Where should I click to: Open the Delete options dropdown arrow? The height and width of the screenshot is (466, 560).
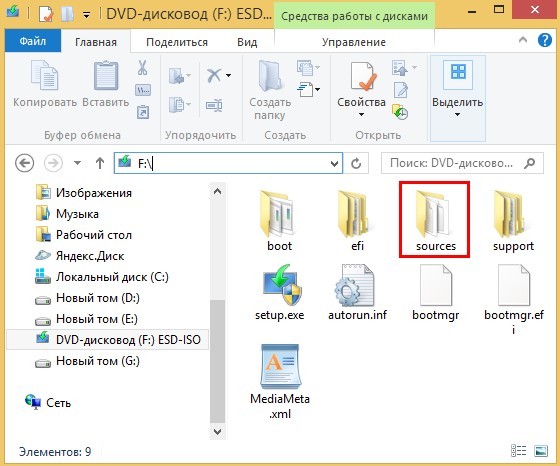coord(228,75)
